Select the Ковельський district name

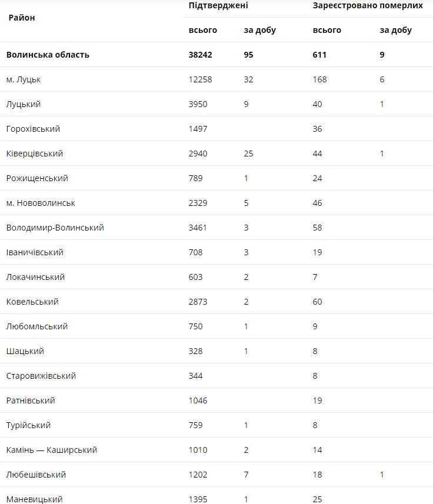click(x=32, y=302)
